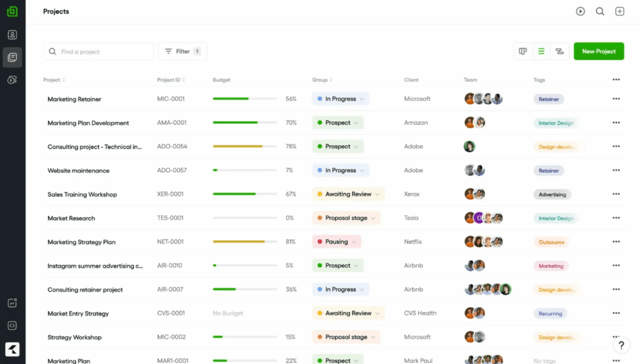Keep list view enabled

[x=541, y=51]
